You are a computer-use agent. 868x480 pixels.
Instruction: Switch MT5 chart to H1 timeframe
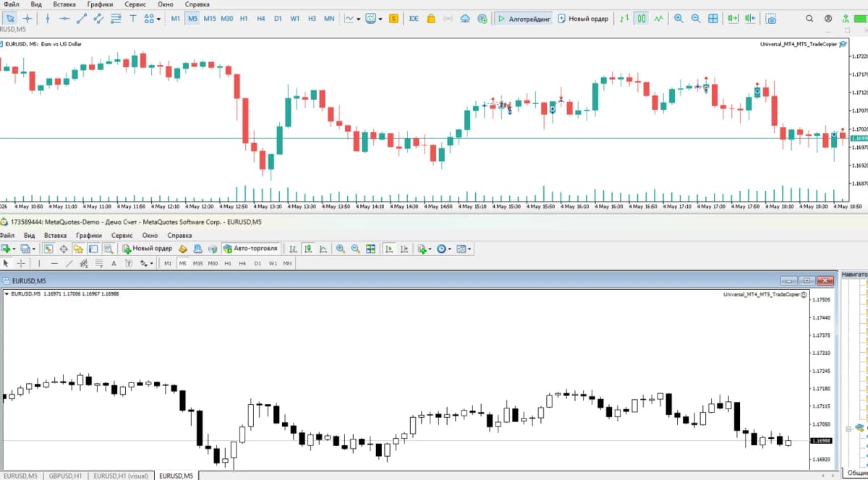click(x=244, y=18)
